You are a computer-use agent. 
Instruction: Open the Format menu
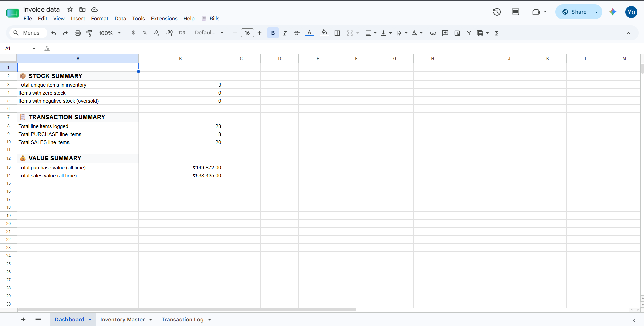(x=100, y=19)
